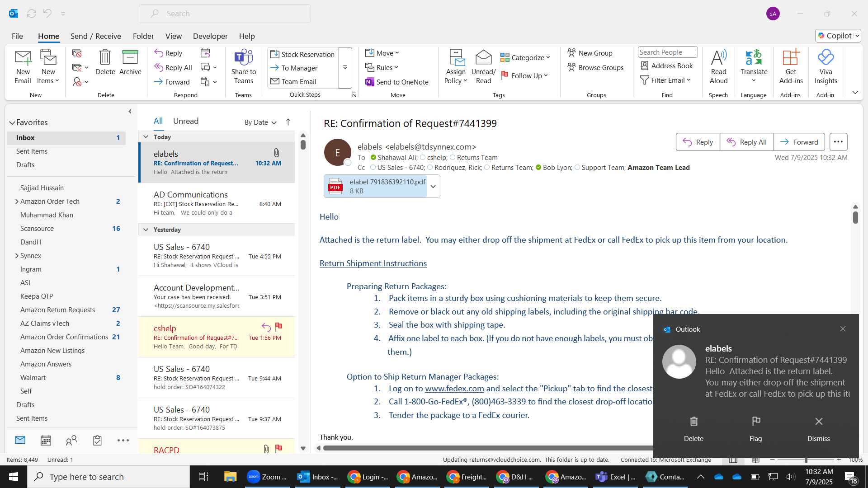The width and height of the screenshot is (868, 488).
Task: Switch to the Developer tab
Action: (210, 36)
